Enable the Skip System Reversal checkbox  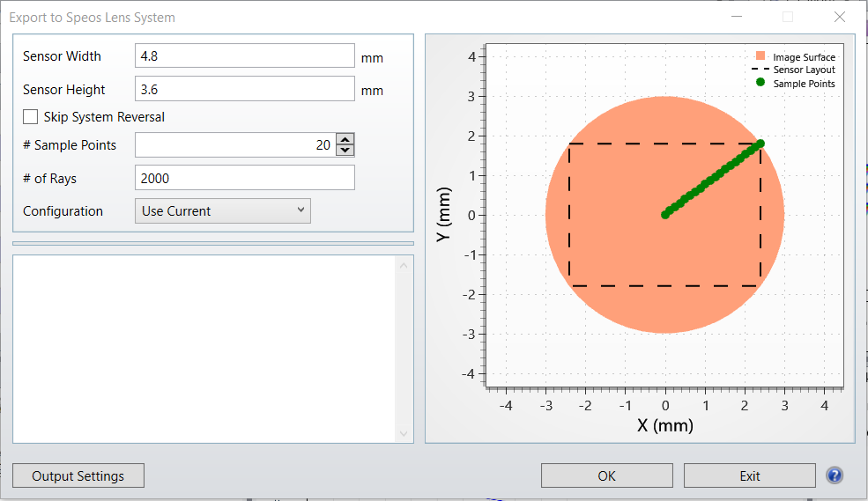pos(31,117)
